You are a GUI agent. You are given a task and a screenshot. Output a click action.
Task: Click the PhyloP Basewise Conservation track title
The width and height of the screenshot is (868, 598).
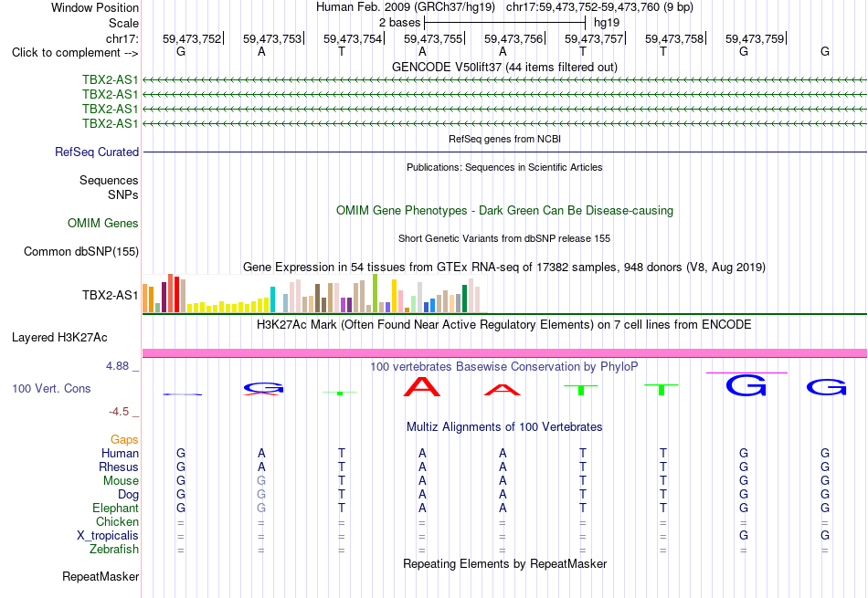pos(504,367)
